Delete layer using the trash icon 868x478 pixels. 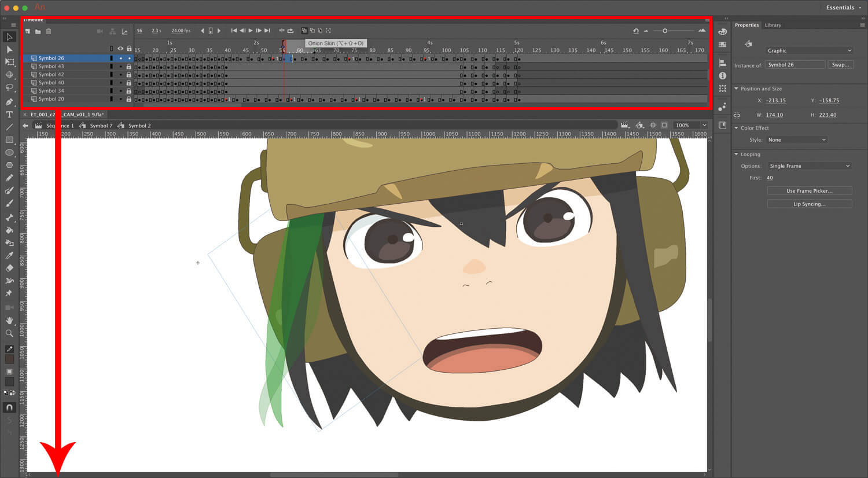(49, 31)
